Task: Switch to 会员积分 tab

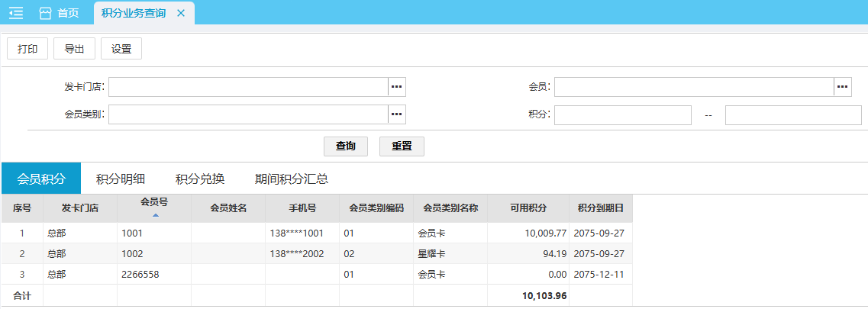Action: pos(41,179)
